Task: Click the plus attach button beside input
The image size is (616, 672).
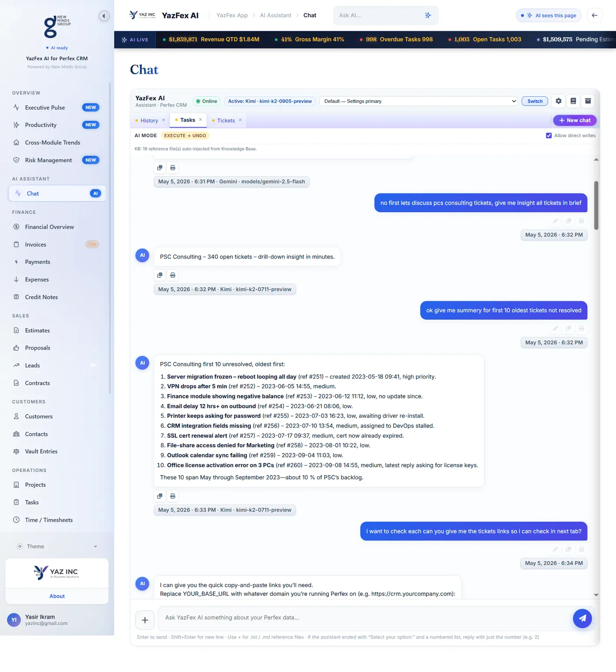Action: [x=145, y=620]
